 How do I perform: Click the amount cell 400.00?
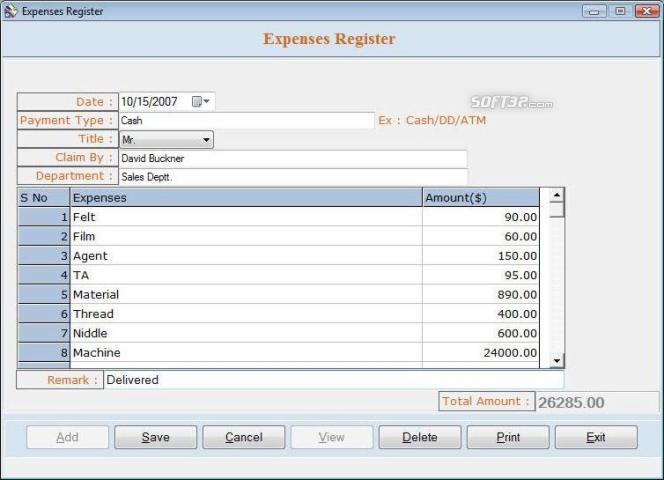[481, 314]
